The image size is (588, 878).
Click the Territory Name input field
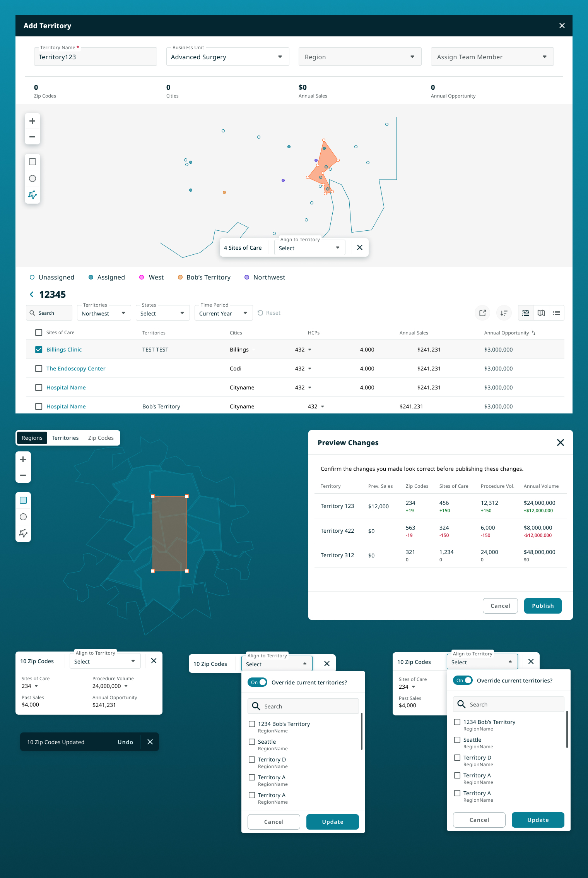click(96, 57)
